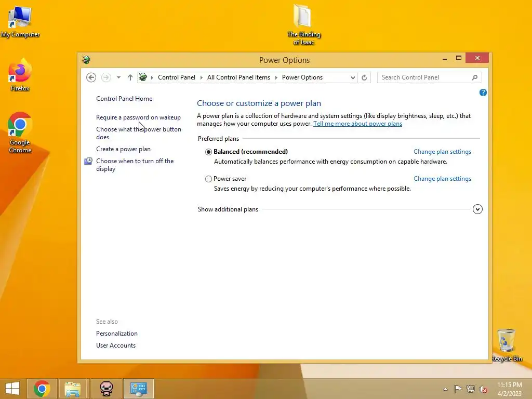
Task: Click the clock icon beside display link
Action: (88, 161)
